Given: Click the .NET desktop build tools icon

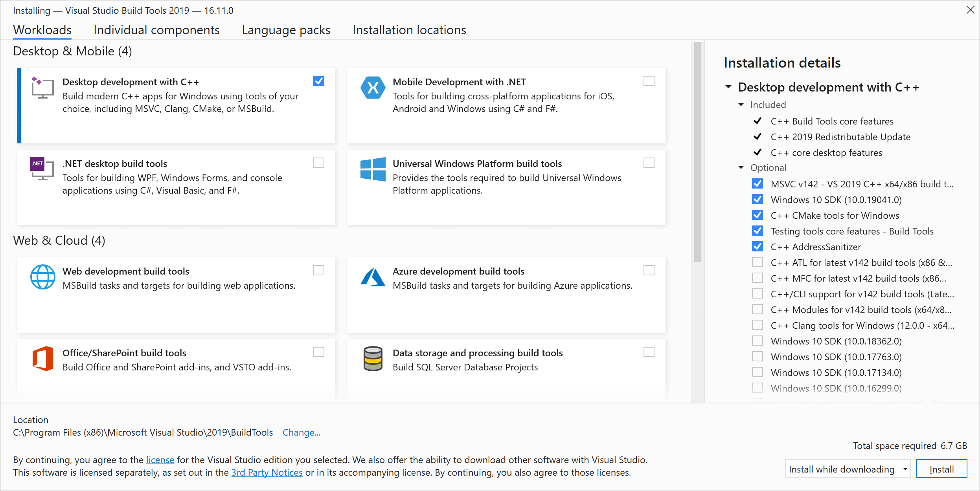Looking at the screenshot, I should coord(42,169).
